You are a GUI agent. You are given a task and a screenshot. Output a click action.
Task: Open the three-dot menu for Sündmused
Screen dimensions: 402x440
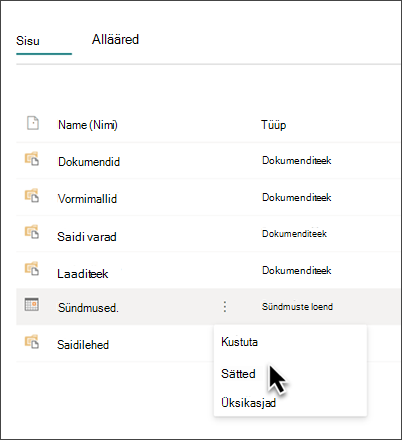(x=225, y=307)
